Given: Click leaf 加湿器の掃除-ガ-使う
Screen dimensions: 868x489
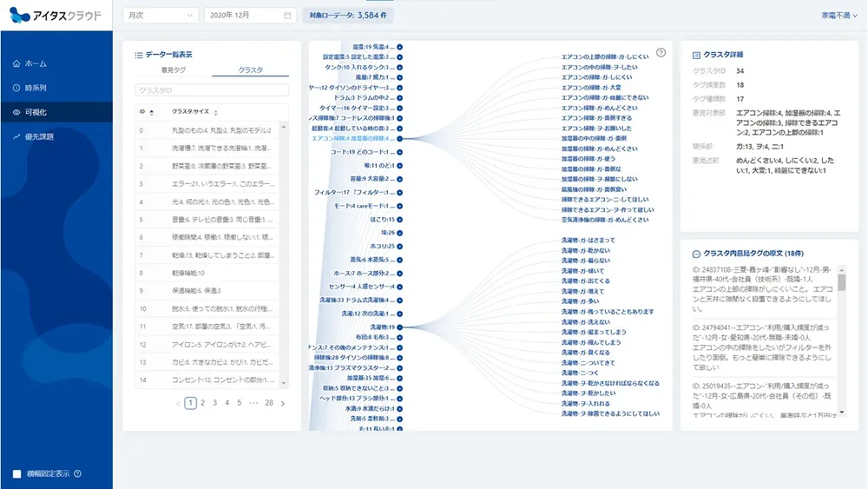Looking at the screenshot, I should pyautogui.click(x=588, y=159).
